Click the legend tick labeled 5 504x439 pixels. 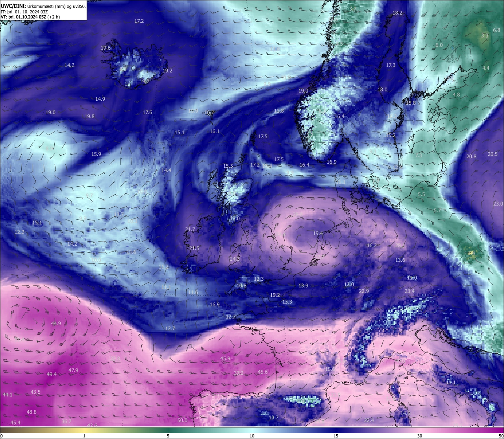click(168, 436)
